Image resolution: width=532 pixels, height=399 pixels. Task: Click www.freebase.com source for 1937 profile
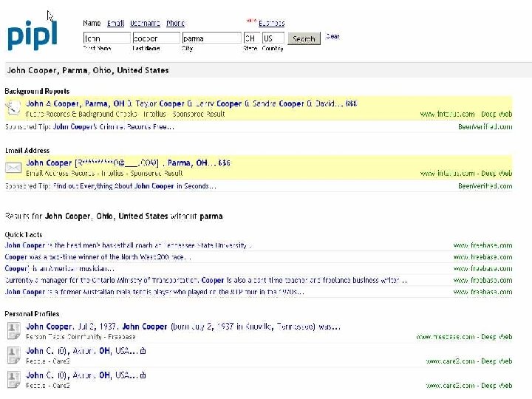[x=446, y=337]
